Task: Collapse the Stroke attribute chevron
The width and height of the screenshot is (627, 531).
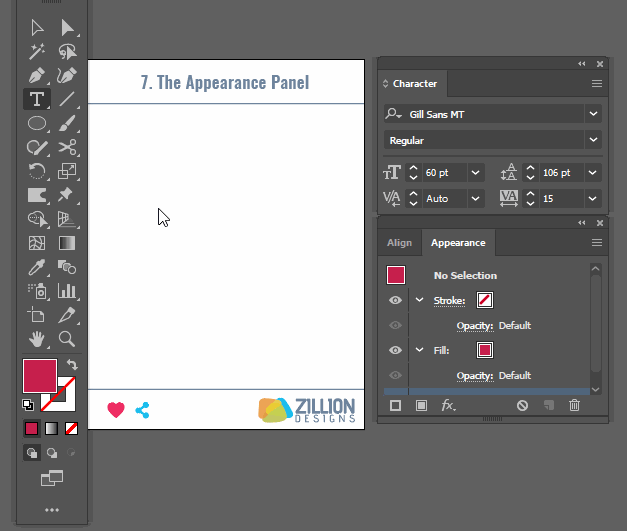Action: click(x=419, y=300)
